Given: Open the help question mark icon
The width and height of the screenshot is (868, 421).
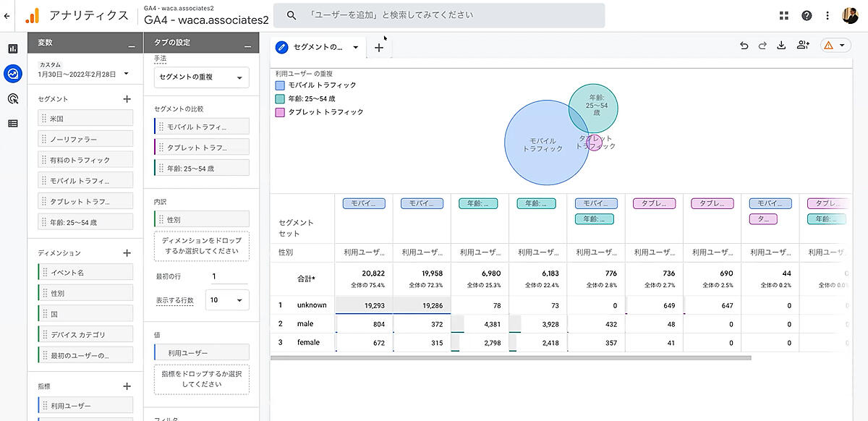Looking at the screenshot, I should (x=807, y=16).
